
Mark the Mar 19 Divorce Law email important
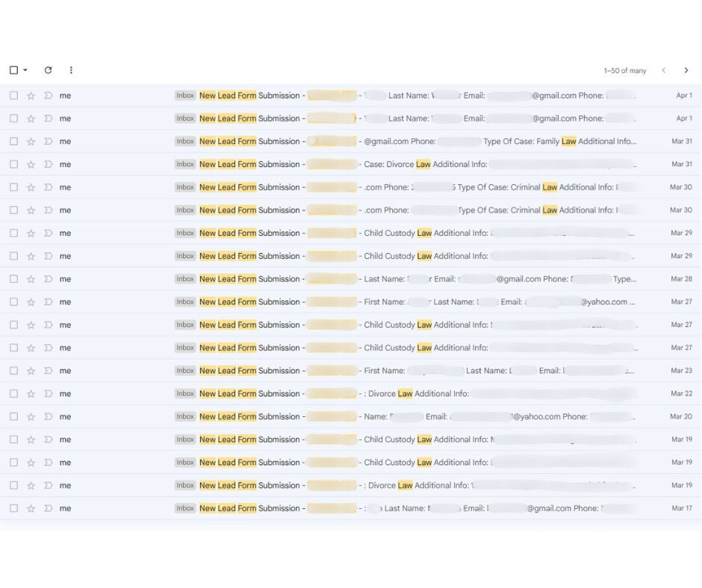tap(49, 486)
